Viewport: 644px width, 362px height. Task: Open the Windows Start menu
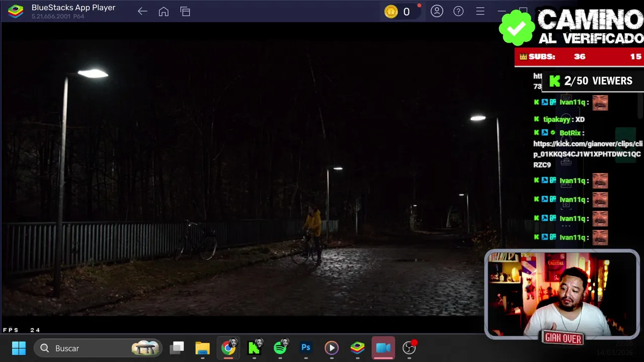tap(19, 348)
